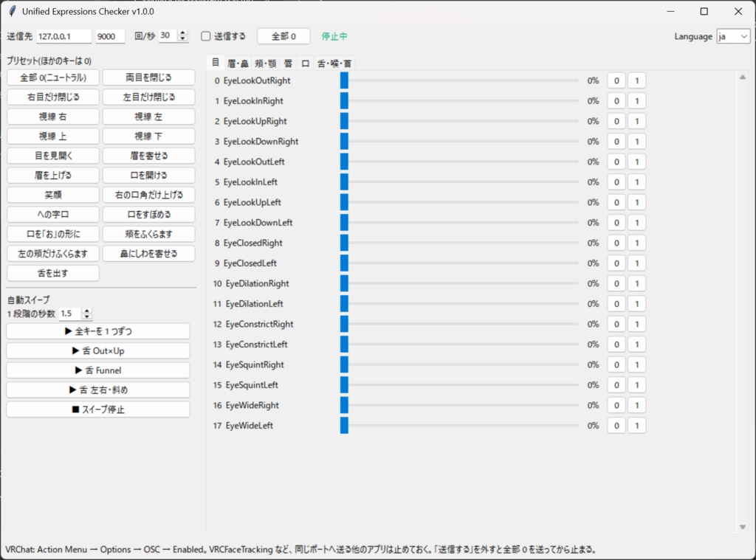
Task: Click the scrollbar down arrow
Action: [743, 527]
